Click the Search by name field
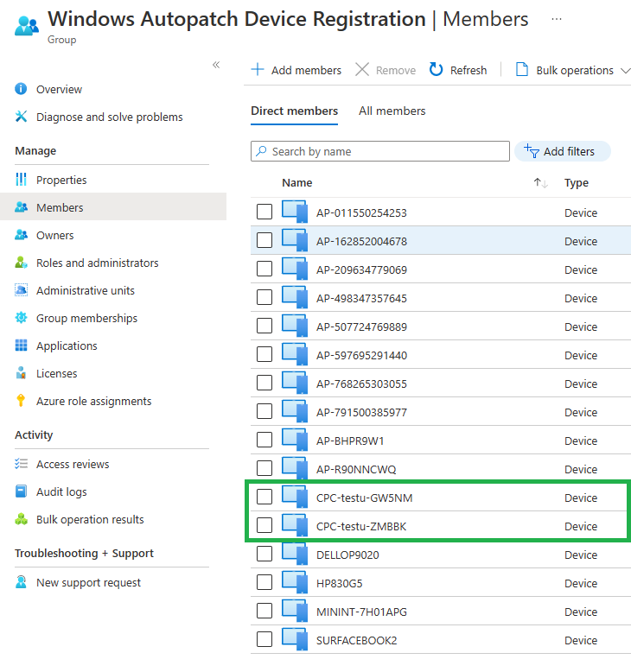The width and height of the screenshot is (631, 672). pos(380,151)
